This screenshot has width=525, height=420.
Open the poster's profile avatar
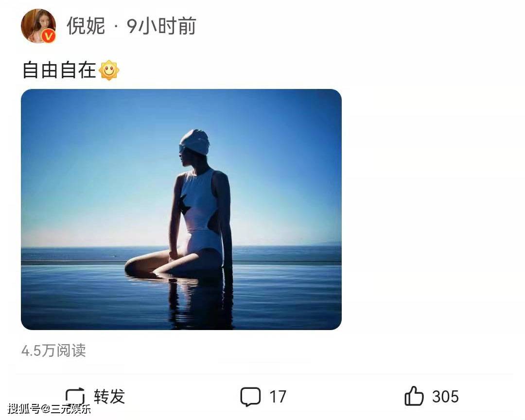pyautogui.click(x=38, y=26)
